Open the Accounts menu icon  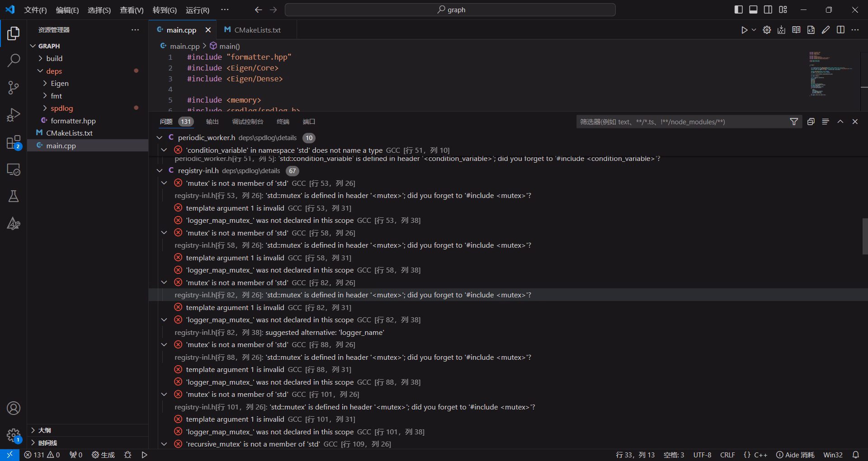(x=14, y=408)
